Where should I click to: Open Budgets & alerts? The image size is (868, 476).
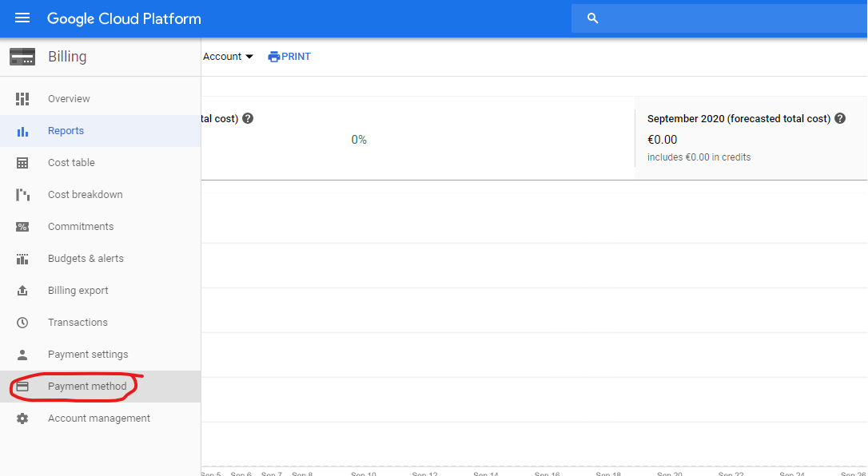pyautogui.click(x=100, y=259)
